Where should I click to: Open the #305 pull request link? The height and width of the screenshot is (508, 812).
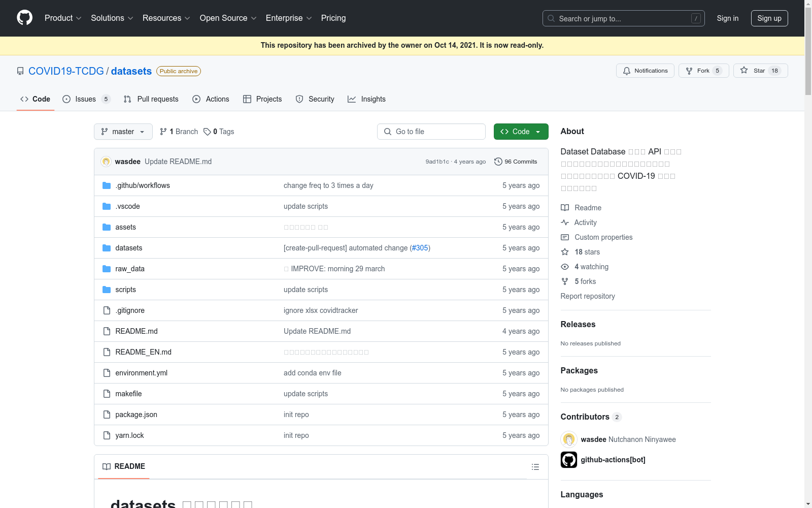pos(420,248)
